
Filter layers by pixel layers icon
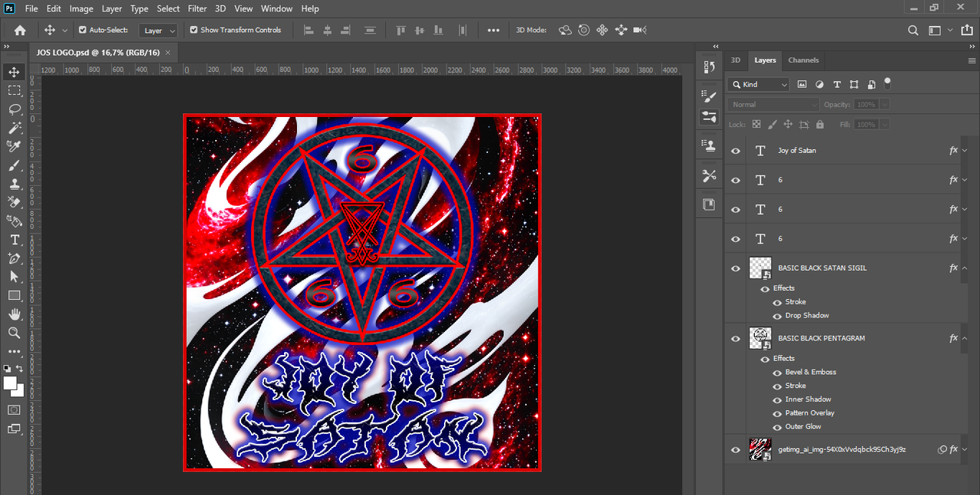(802, 84)
